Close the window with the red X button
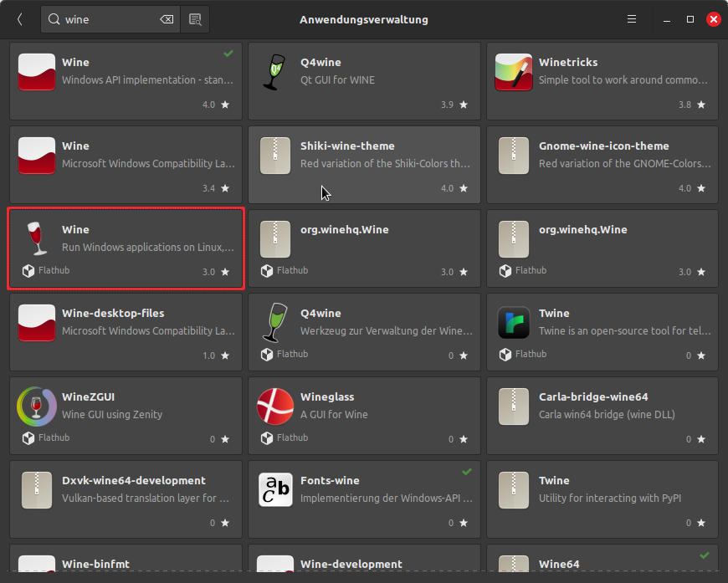Image resolution: width=728 pixels, height=583 pixels. [713, 19]
